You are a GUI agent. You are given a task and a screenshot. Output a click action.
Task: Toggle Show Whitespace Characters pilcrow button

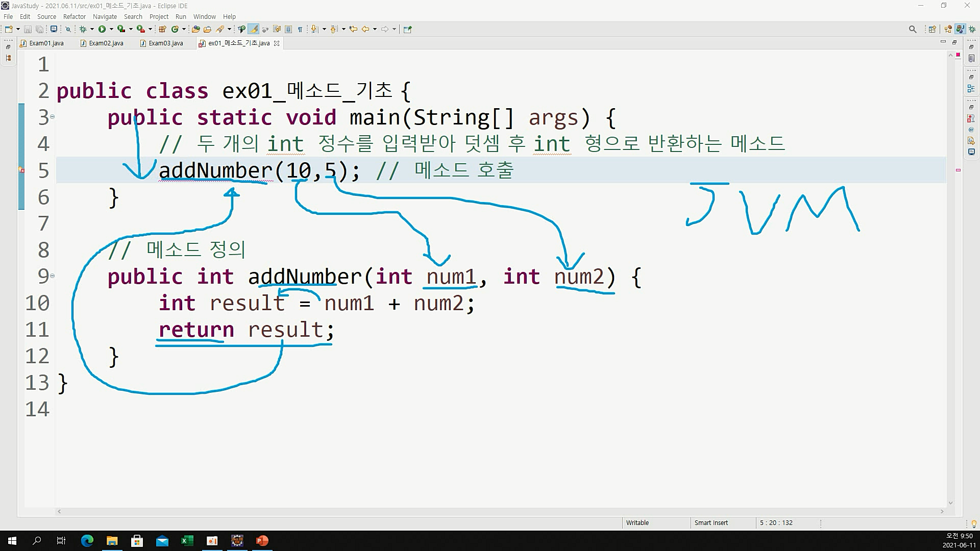pos(300,29)
